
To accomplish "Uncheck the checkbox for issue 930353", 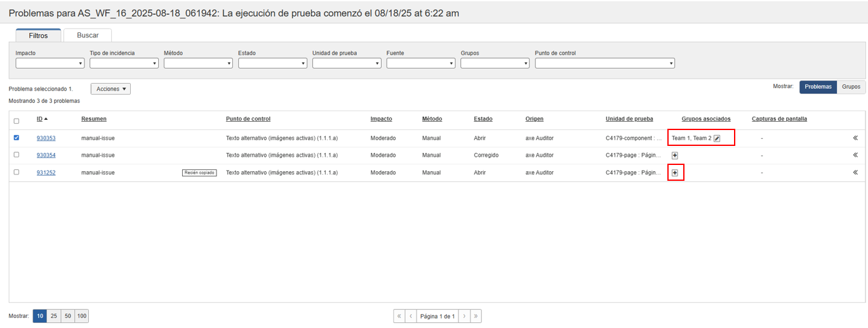I will point(17,138).
